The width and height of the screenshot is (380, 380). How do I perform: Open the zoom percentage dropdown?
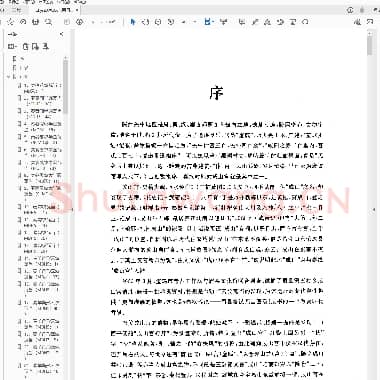click(189, 22)
